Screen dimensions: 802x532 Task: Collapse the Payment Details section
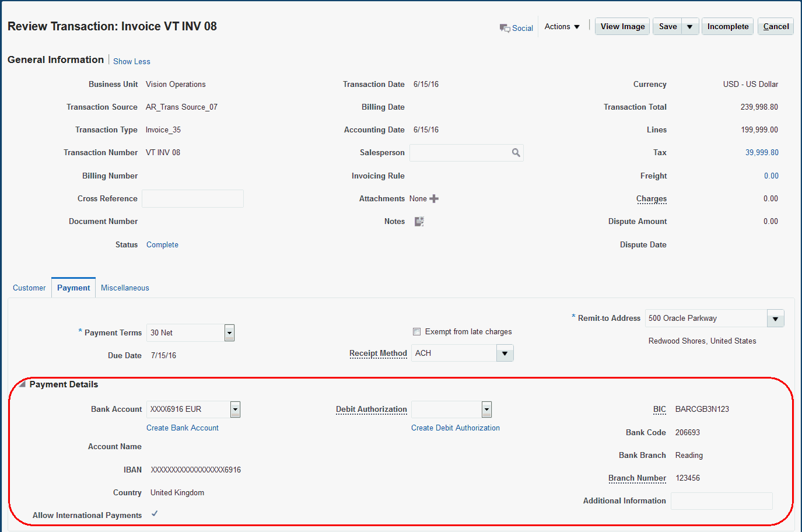click(22, 384)
